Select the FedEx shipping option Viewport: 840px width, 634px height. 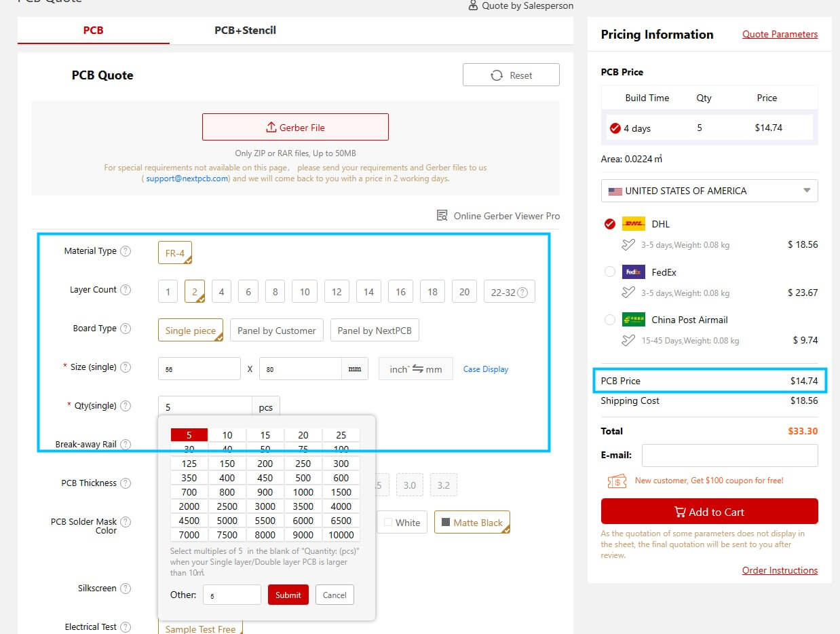609,272
